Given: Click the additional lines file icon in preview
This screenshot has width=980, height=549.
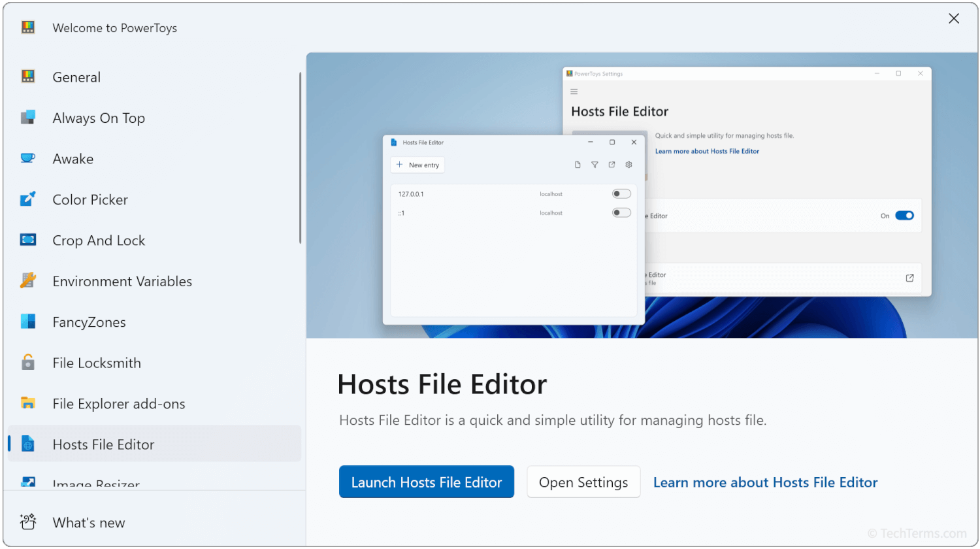Looking at the screenshot, I should pyautogui.click(x=578, y=165).
